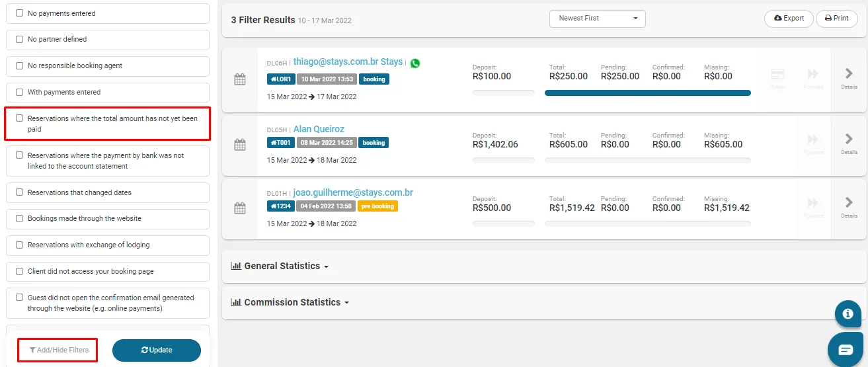Open the Alan Queiroz guest link
The width and height of the screenshot is (868, 367).
[319, 129]
